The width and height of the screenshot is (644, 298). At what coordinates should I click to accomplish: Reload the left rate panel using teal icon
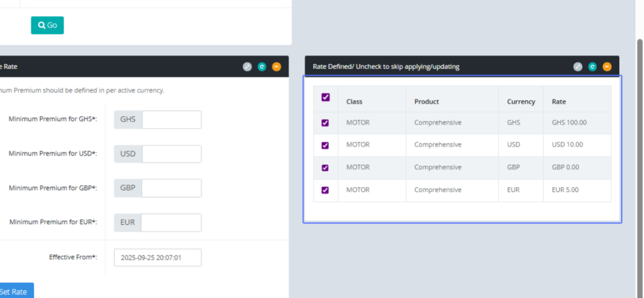262,67
